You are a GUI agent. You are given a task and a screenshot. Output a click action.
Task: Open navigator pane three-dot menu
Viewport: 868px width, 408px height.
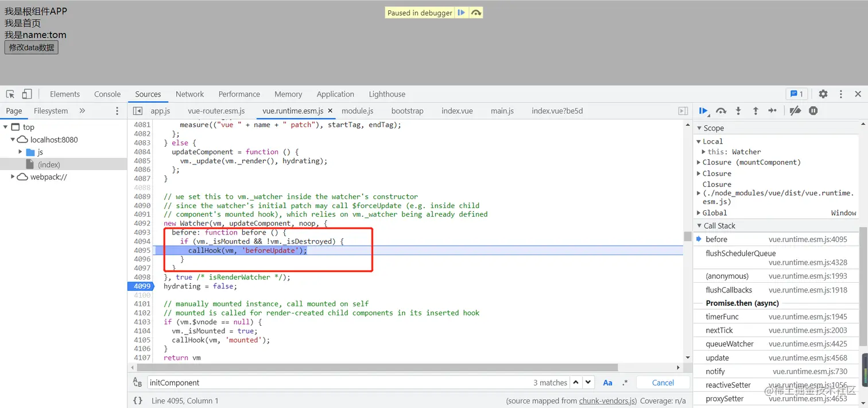pos(117,111)
